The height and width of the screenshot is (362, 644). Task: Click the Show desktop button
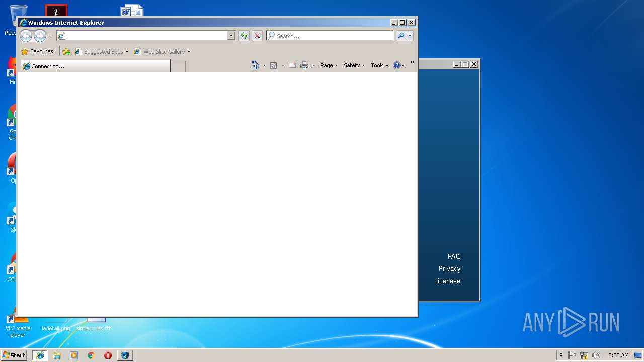[638, 355]
